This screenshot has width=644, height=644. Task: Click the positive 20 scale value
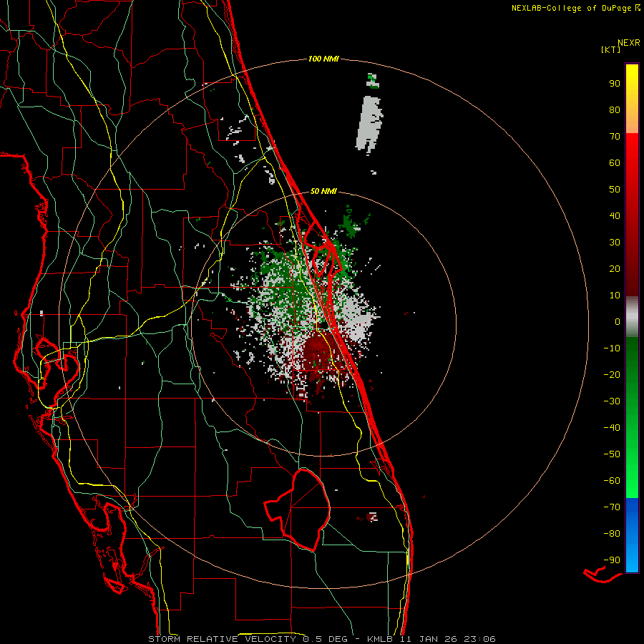click(x=615, y=268)
